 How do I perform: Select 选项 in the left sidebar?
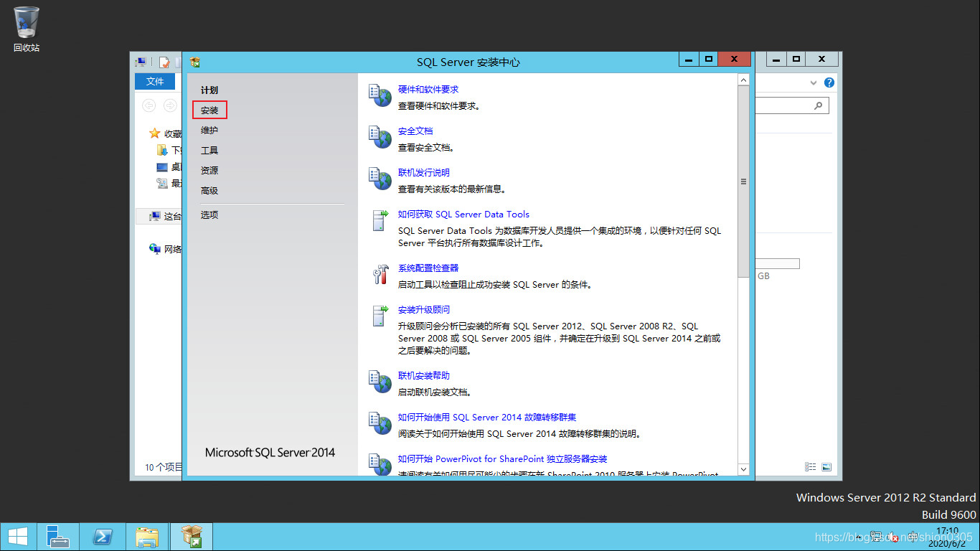[209, 215]
